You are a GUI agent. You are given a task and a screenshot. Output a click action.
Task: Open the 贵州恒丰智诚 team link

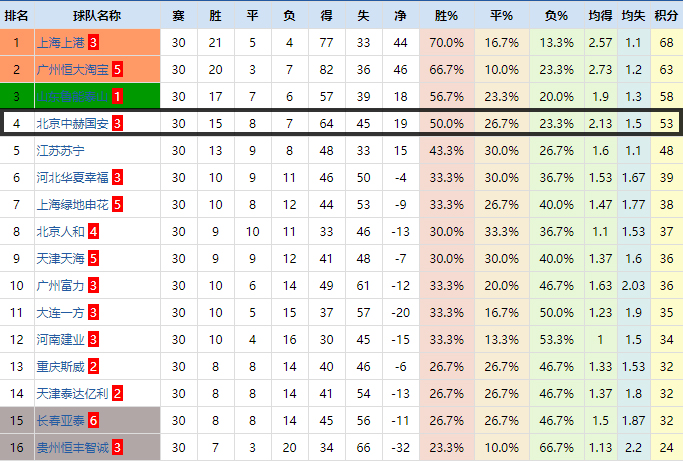(x=72, y=448)
